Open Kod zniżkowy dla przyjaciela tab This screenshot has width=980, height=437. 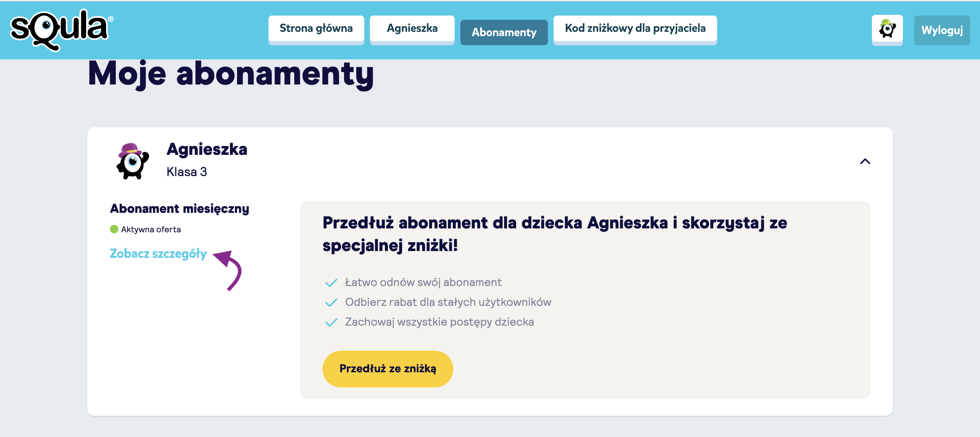[634, 29]
